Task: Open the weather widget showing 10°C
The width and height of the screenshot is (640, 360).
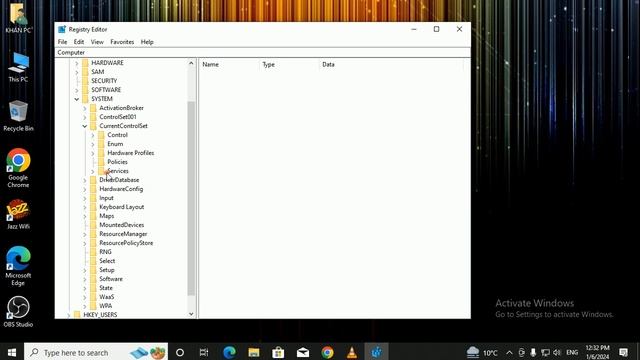Action: pos(482,352)
